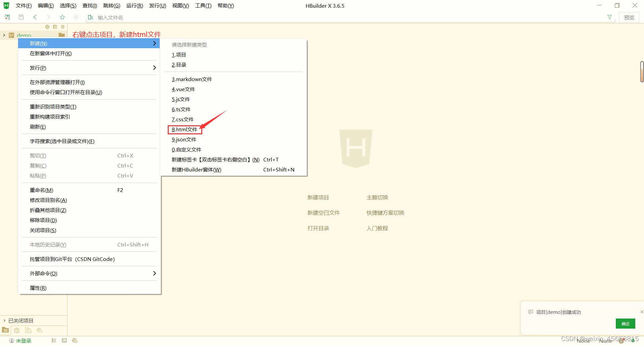Open the 视图(V) menu

(x=180, y=6)
